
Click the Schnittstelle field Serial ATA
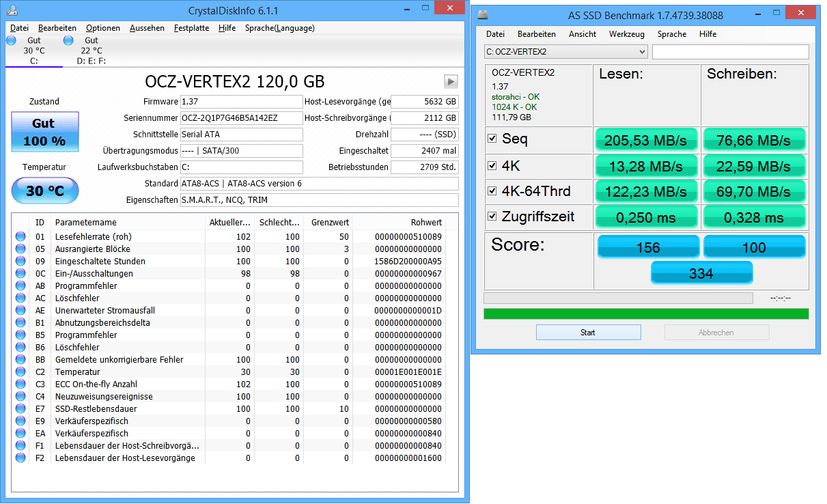(241, 135)
